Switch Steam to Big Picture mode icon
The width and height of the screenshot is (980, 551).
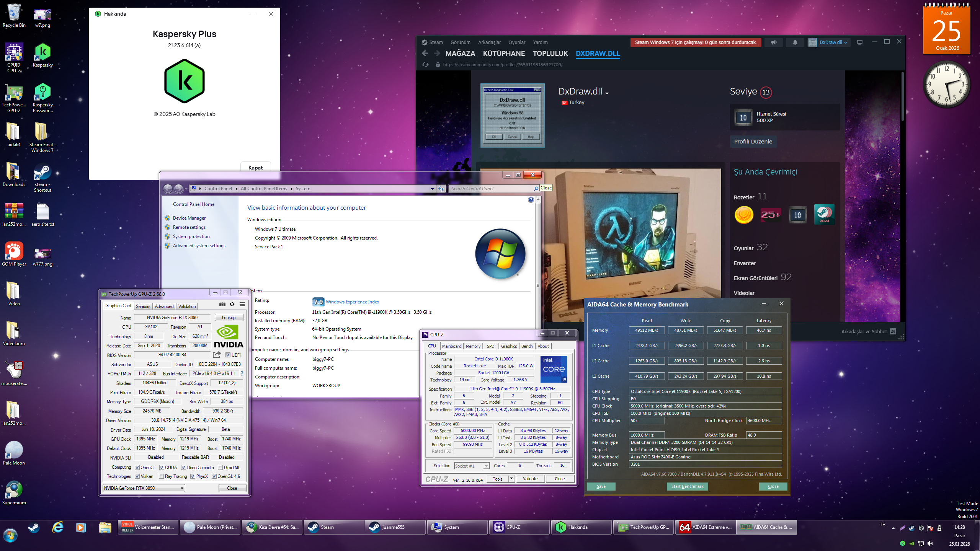860,42
